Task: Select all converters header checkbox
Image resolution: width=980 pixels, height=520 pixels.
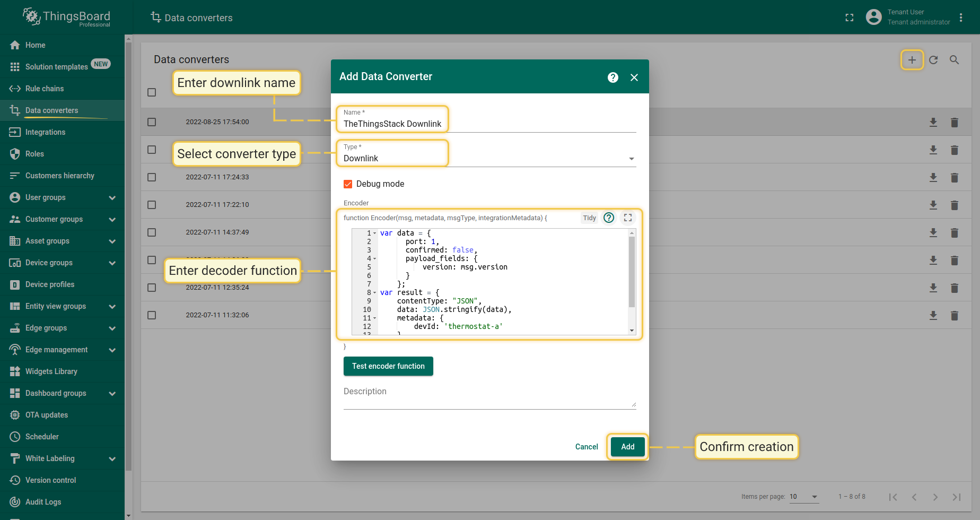Action: click(x=152, y=92)
